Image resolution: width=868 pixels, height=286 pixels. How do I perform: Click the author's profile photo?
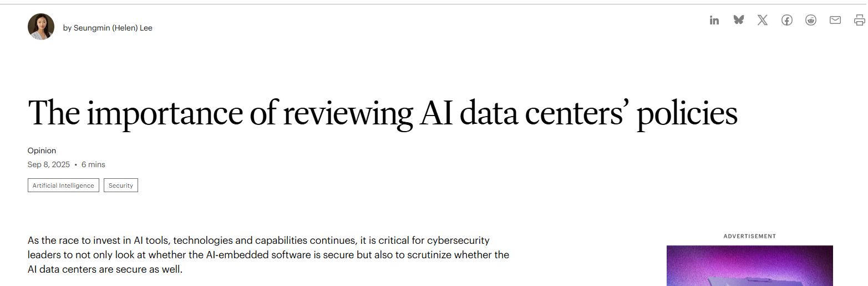point(41,27)
